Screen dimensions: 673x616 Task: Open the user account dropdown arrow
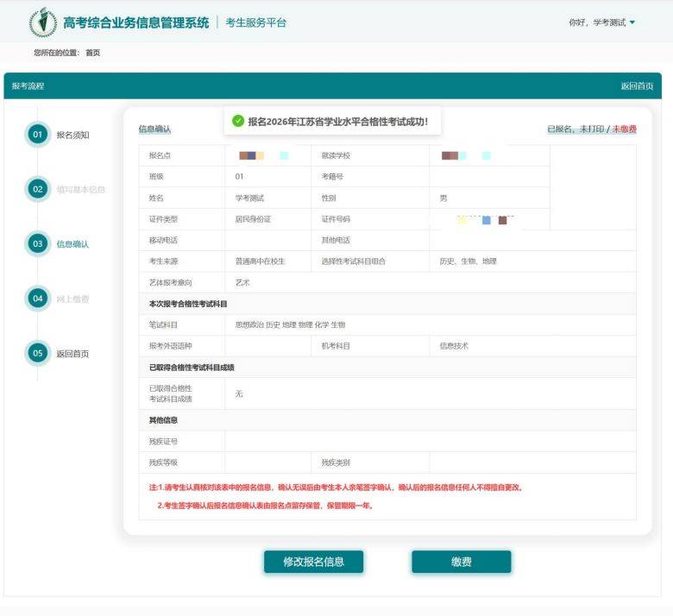632,22
